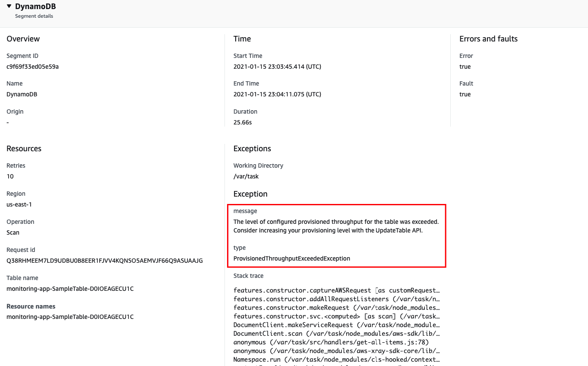Select segment ID value c9f69f33ed05e59a
The image size is (588, 366).
32,67
